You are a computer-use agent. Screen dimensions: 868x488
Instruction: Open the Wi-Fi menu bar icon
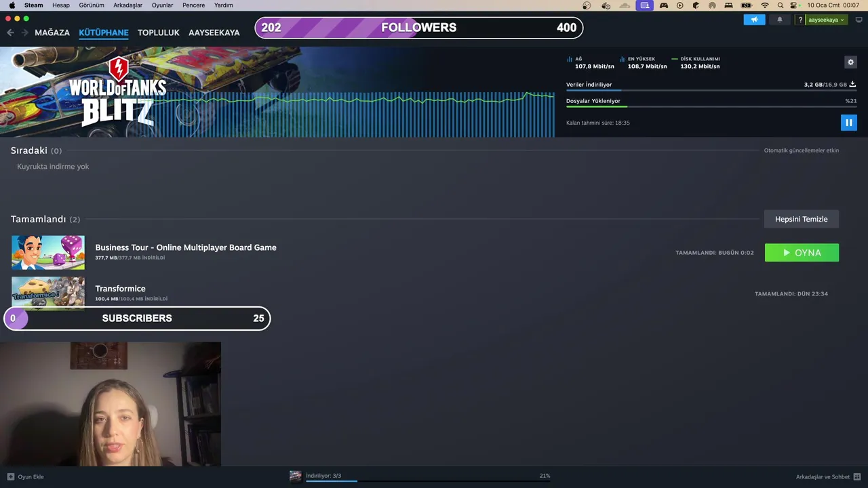(765, 5)
